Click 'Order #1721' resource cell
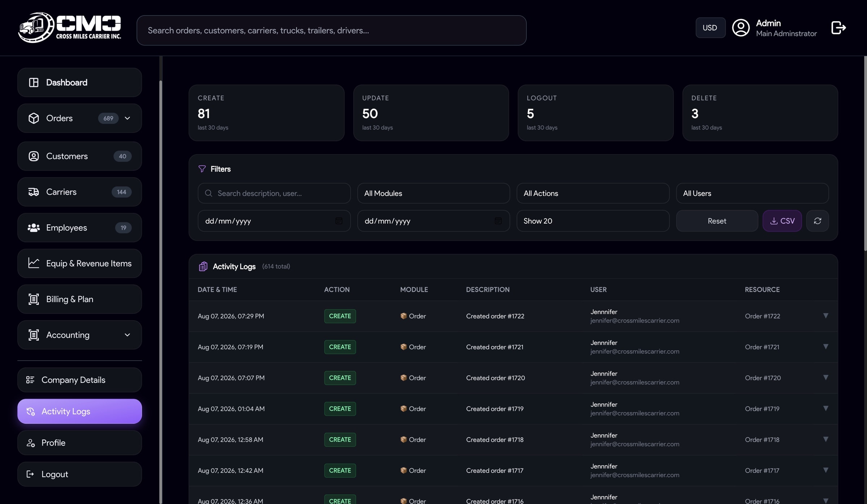 point(762,347)
